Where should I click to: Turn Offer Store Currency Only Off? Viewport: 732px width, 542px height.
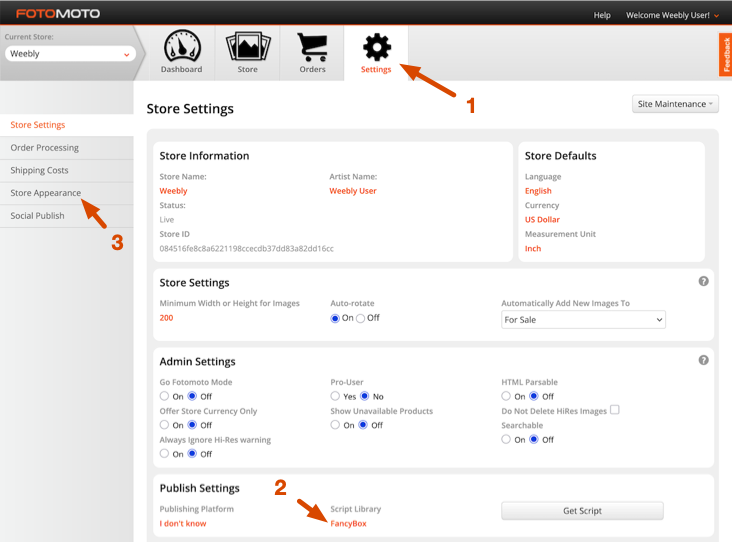pos(192,424)
